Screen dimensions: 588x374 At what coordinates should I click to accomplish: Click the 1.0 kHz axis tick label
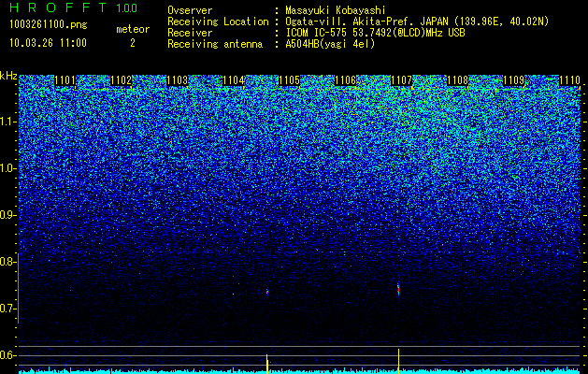point(7,168)
